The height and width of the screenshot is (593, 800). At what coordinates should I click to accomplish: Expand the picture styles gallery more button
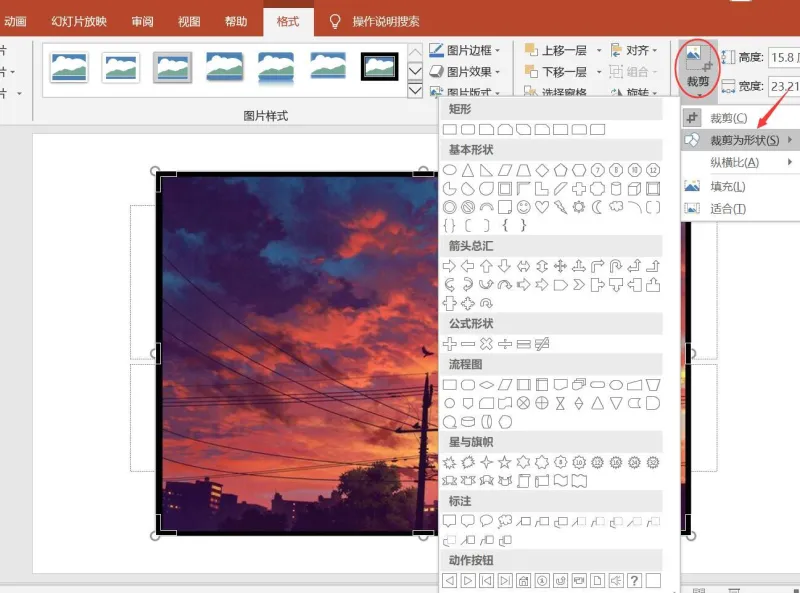click(415, 91)
